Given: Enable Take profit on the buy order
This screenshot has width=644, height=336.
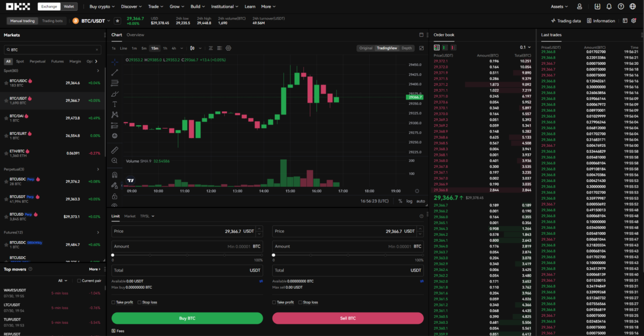Looking at the screenshot, I should (x=114, y=302).
